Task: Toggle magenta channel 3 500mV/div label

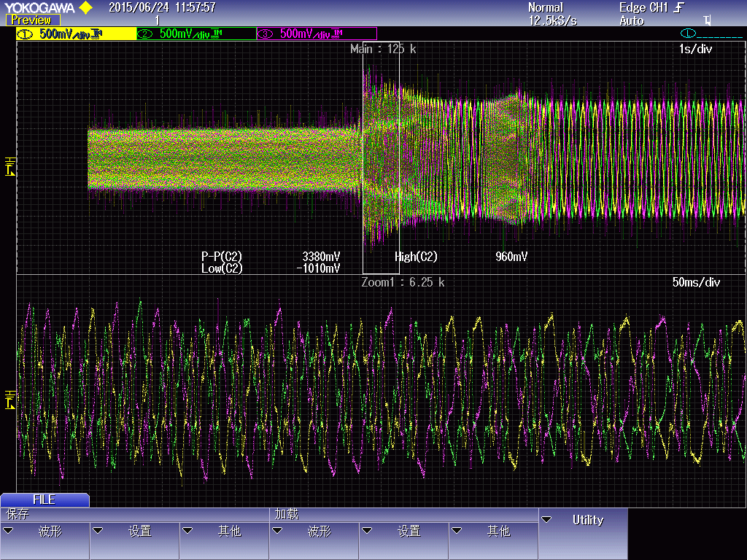Action: point(317,34)
